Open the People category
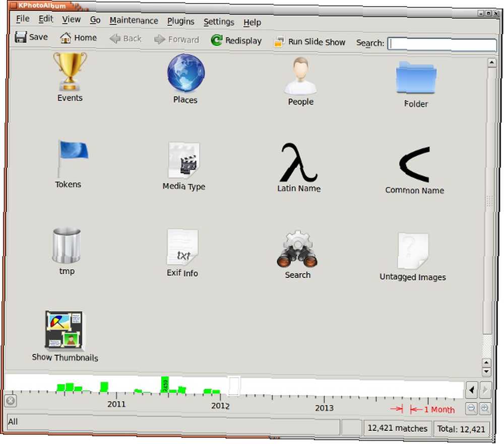Viewport: 504px width, 444px height. [x=300, y=81]
